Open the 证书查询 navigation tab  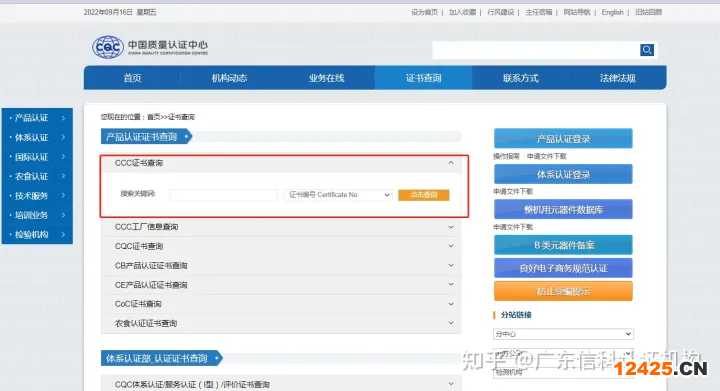coord(423,78)
